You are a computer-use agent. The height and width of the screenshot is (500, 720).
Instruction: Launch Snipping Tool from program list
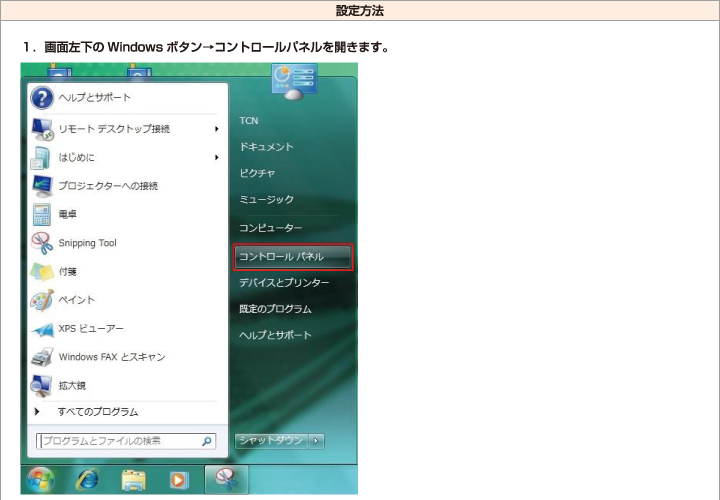pyautogui.click(x=87, y=243)
